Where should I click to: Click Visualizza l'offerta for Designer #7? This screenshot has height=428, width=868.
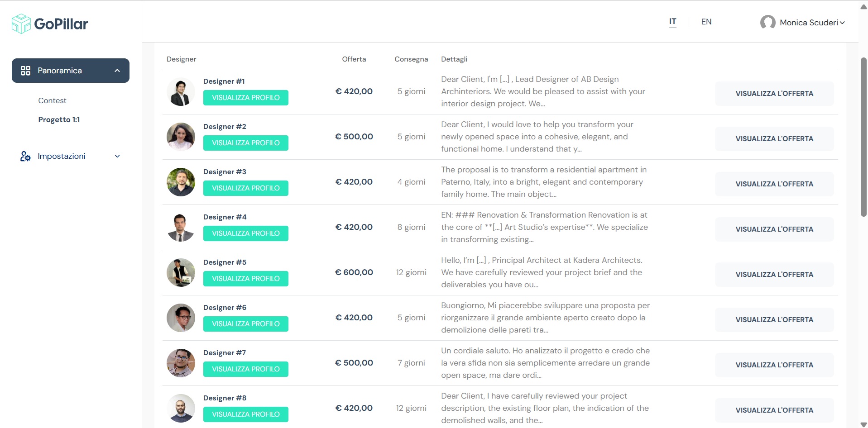774,365
